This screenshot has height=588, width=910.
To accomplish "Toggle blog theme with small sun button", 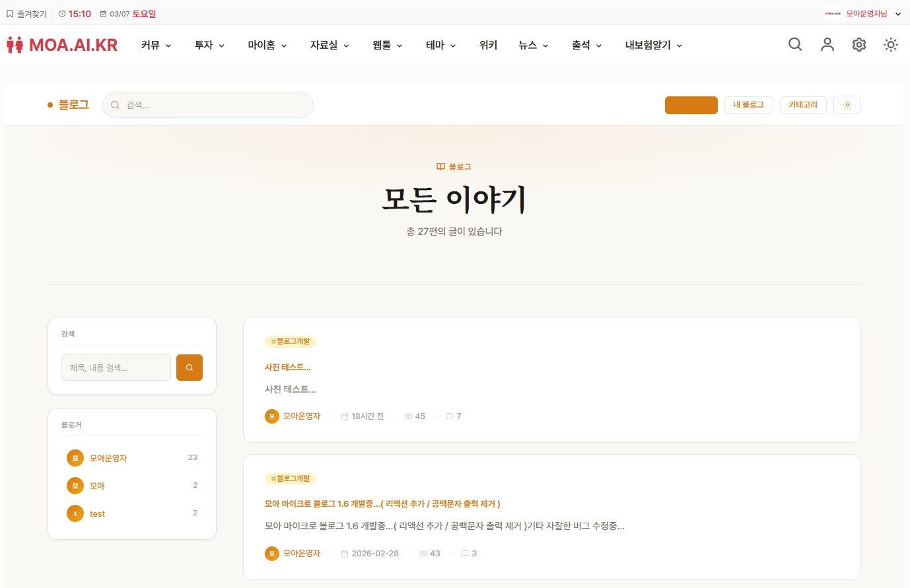I will [847, 105].
